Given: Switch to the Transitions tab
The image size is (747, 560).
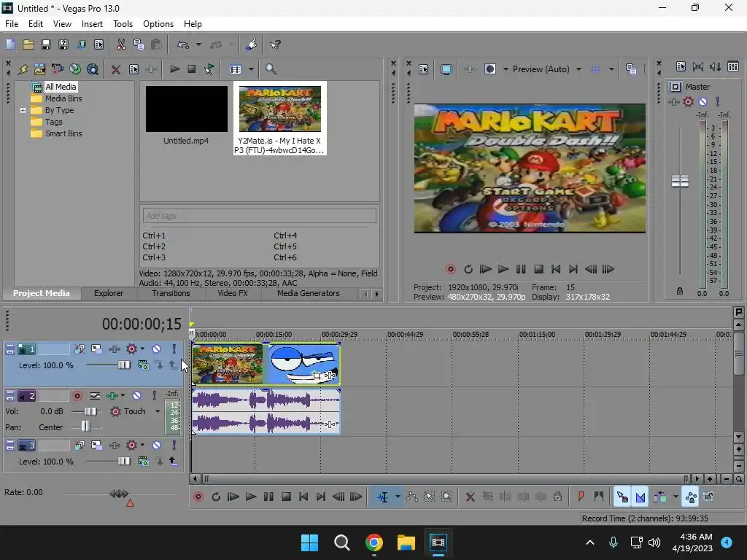Looking at the screenshot, I should coord(171,293).
